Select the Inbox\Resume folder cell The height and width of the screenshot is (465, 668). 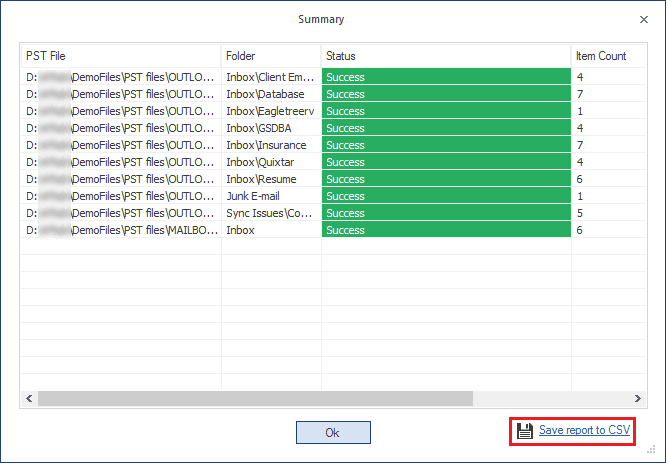tap(271, 179)
